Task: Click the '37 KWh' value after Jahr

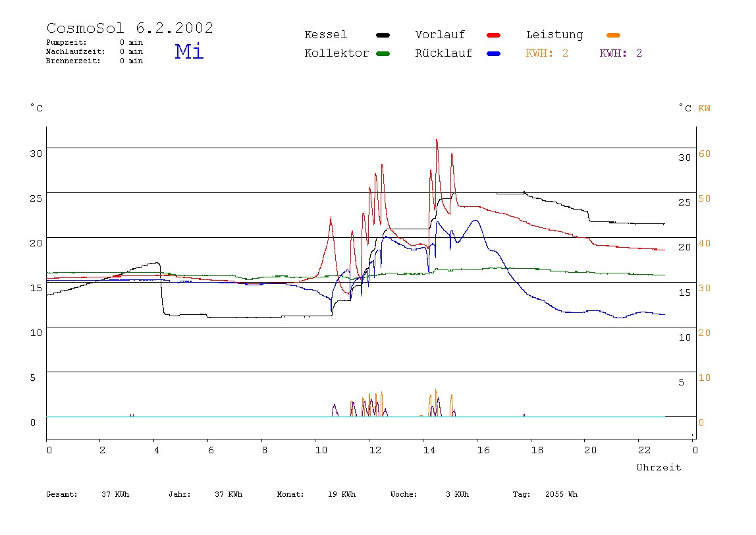Action: [x=229, y=494]
